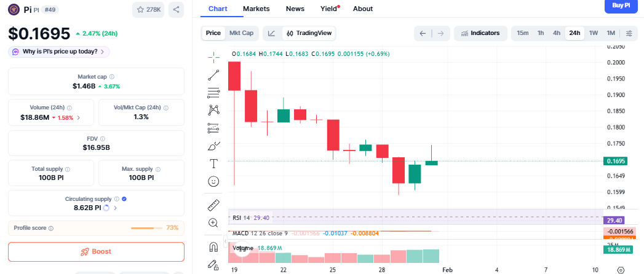This screenshot has width=644, height=274.
Task: Toggle the magnet snap mode
Action: (x=213, y=247)
